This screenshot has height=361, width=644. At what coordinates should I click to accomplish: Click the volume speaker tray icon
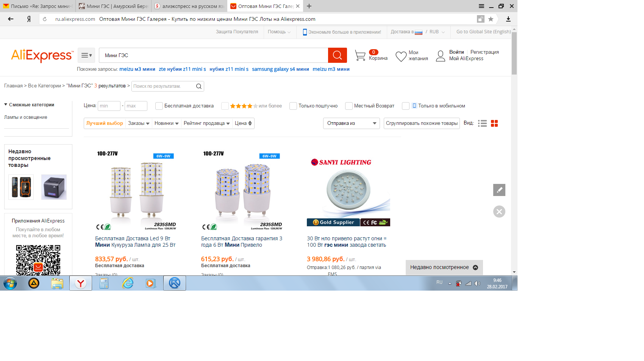(477, 283)
